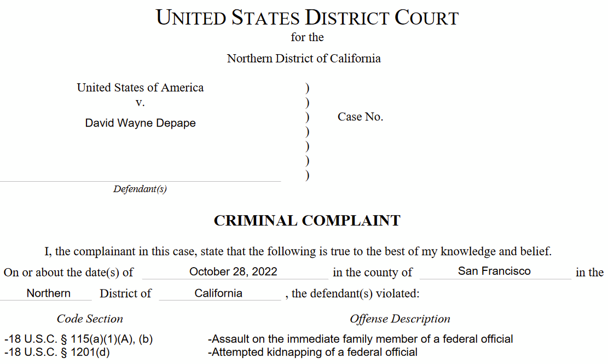This screenshot has height=364, width=608.
Task: Click the United States District Court title
Action: pyautogui.click(x=307, y=18)
